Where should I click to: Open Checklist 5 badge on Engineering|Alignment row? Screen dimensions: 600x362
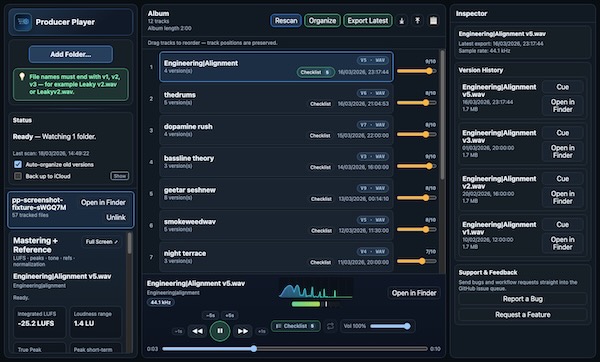tap(315, 72)
